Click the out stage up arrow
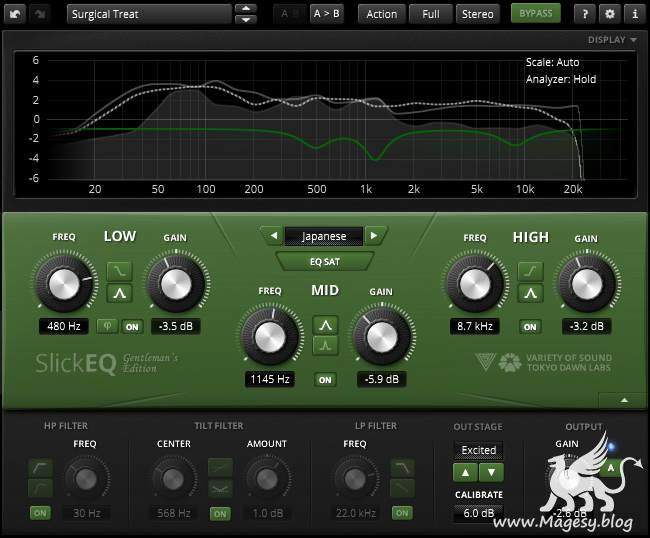Screen dimensions: 650x538 [x=465, y=472]
